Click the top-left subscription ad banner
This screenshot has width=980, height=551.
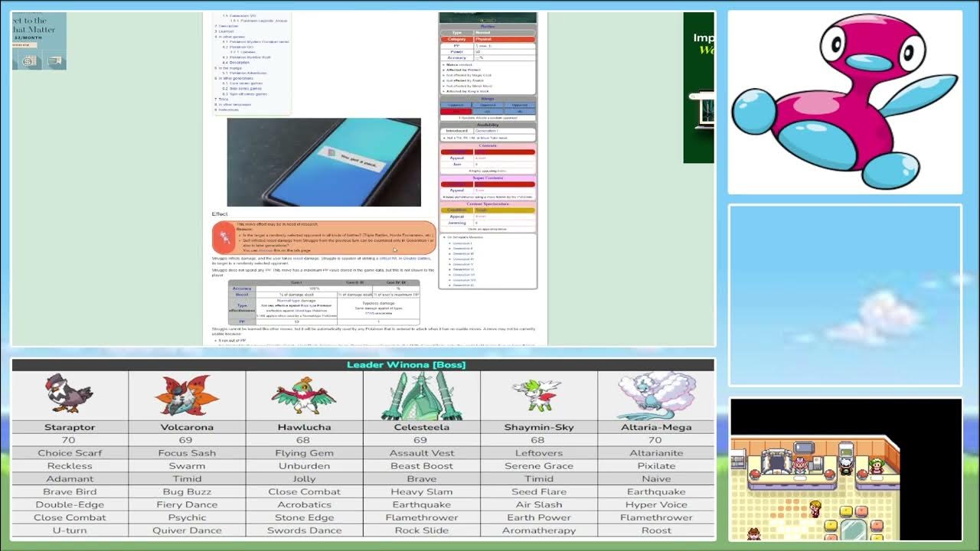(39, 41)
